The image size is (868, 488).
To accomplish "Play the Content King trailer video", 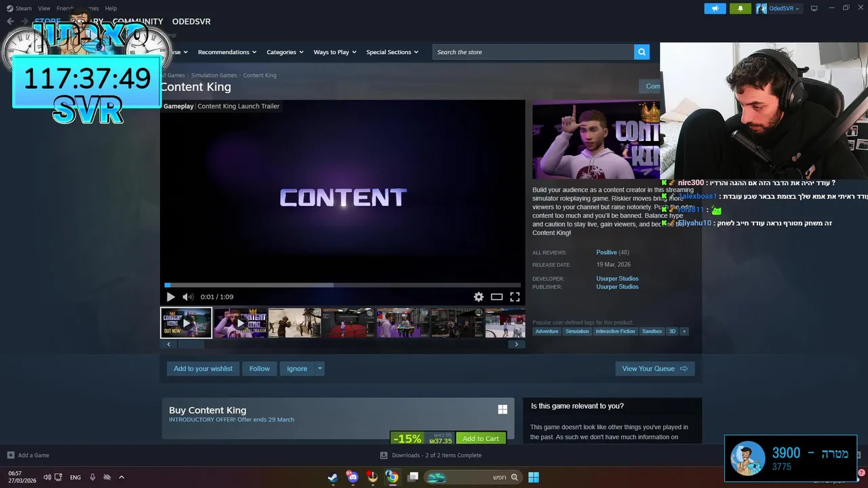I will pyautogui.click(x=170, y=297).
